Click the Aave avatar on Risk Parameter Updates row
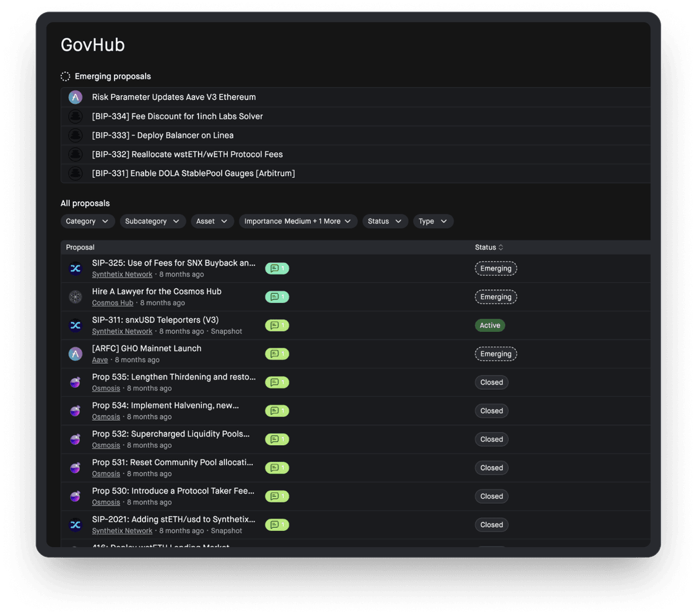The height and width of the screenshot is (616, 696). coord(75,97)
